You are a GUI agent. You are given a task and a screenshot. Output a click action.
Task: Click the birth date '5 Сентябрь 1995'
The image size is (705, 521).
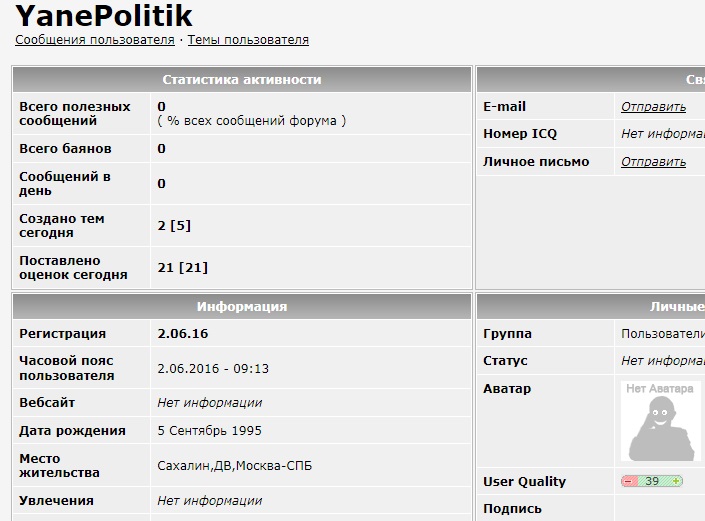click(210, 431)
